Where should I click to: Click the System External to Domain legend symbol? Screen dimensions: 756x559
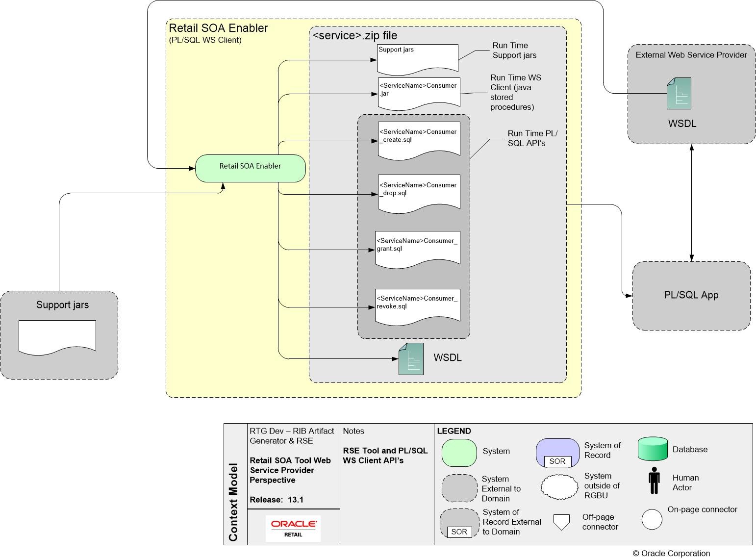(459, 488)
